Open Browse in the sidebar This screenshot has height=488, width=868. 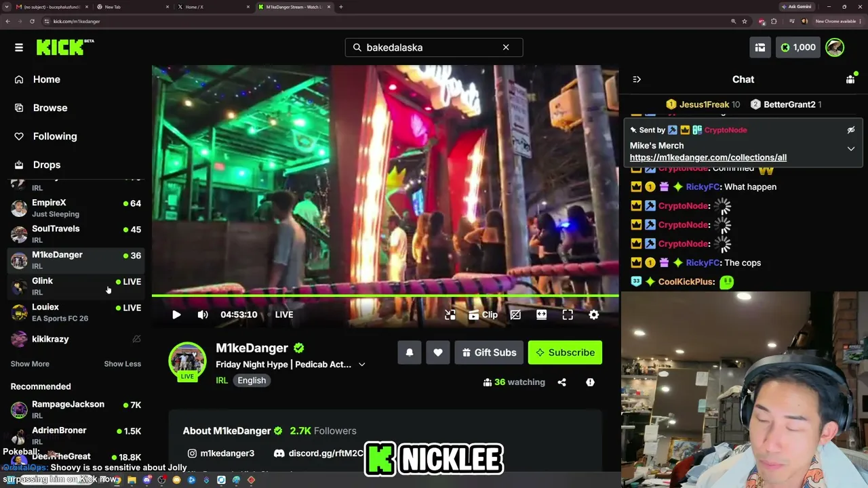coord(50,108)
